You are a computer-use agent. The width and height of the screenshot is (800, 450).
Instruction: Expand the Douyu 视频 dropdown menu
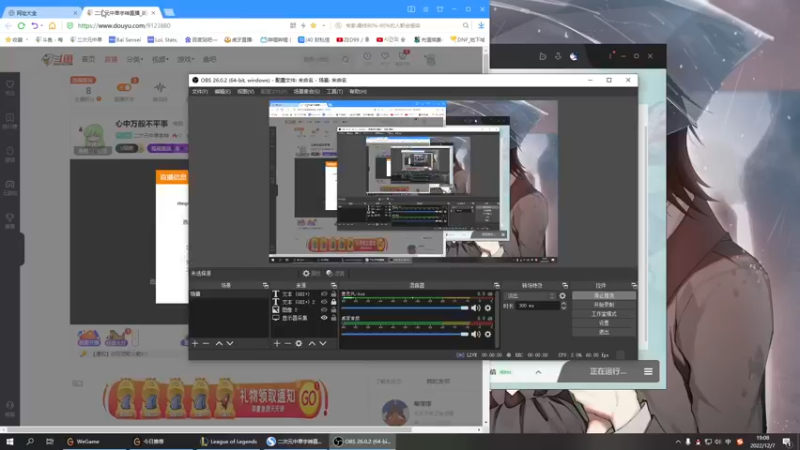(x=160, y=60)
